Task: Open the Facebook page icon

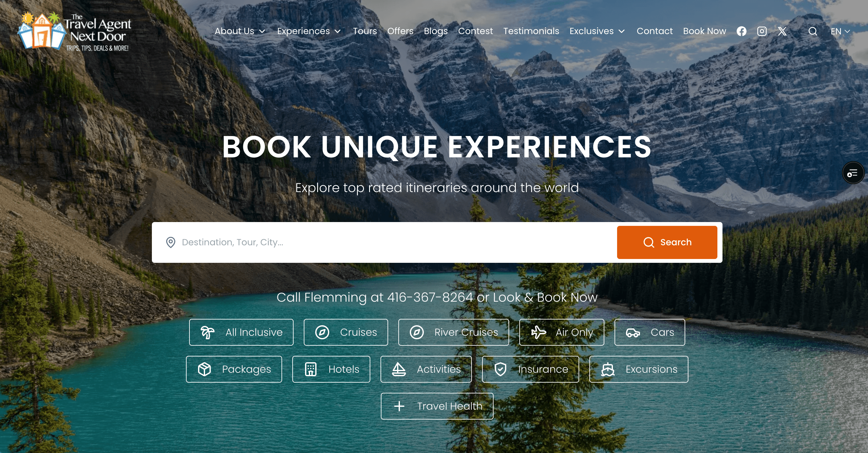Action: (741, 31)
